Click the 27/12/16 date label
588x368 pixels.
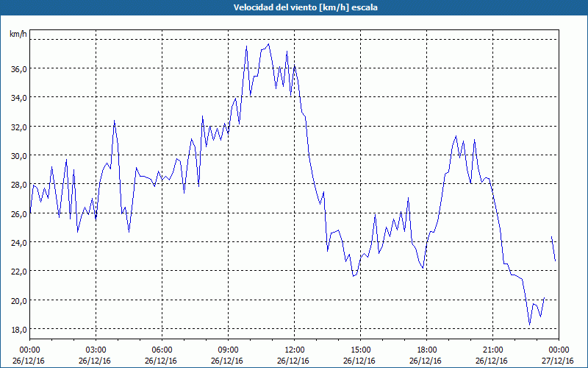558,361
